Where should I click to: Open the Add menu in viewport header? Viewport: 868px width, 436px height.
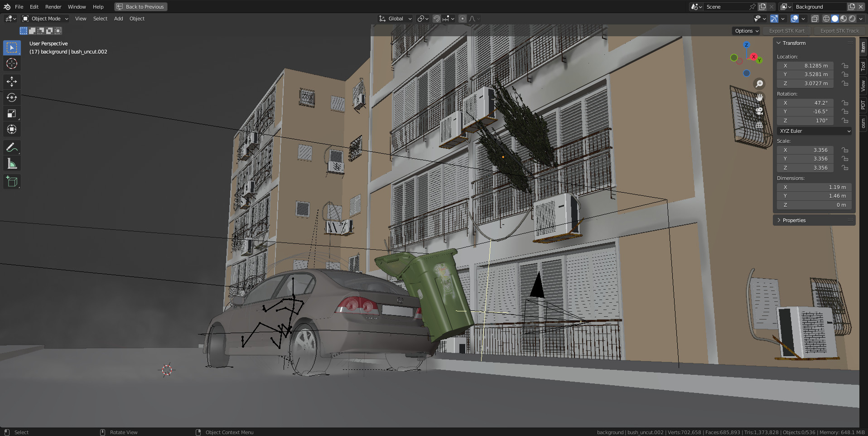118,19
